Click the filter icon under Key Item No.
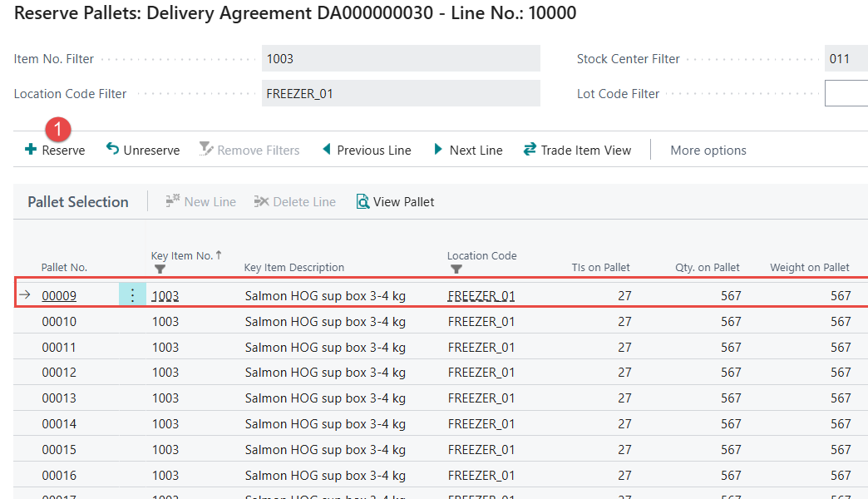 point(160,269)
